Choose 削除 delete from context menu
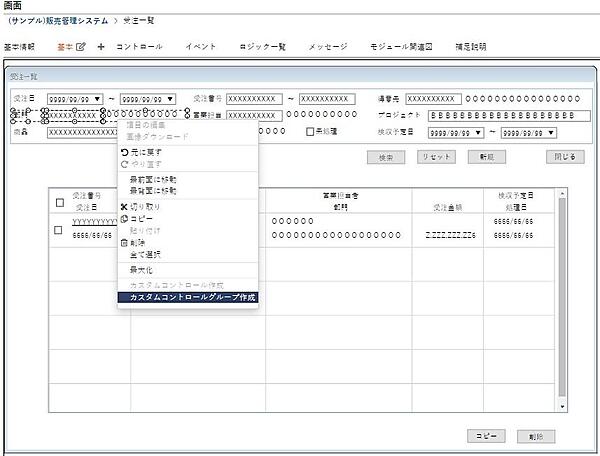600x456 pixels. click(x=140, y=241)
